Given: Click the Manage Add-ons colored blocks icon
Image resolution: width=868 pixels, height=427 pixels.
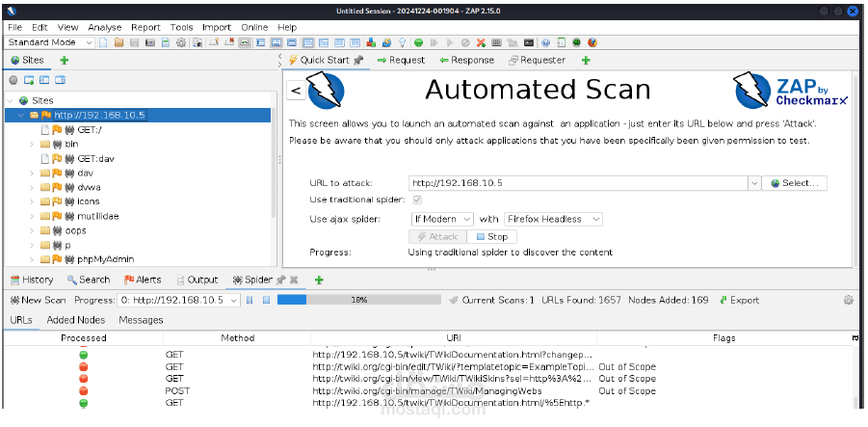Looking at the screenshot, I should (x=371, y=42).
